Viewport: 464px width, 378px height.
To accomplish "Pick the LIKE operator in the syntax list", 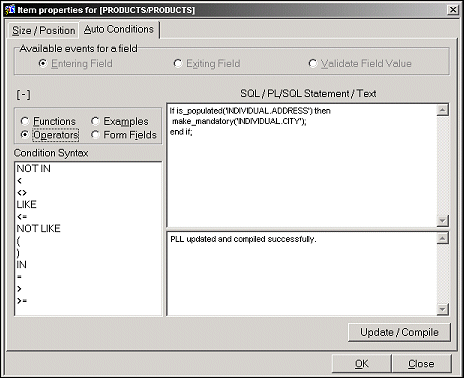I will click(x=27, y=204).
